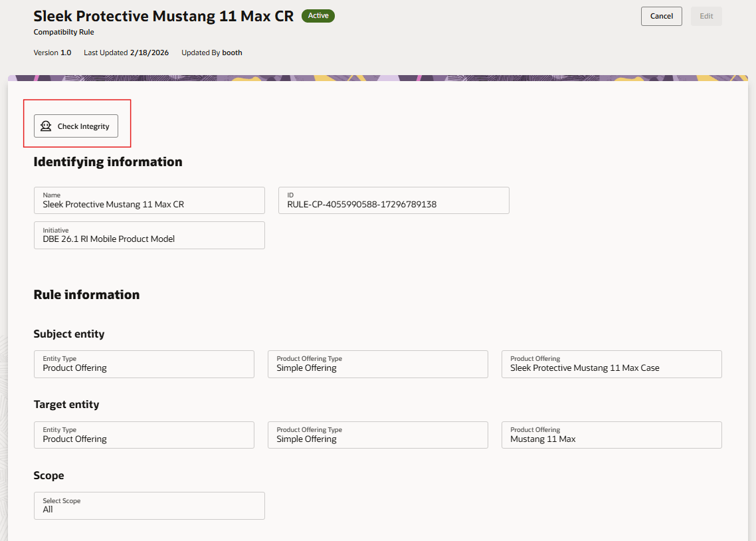
Task: Open the Select Scope dropdown
Action: (x=149, y=505)
